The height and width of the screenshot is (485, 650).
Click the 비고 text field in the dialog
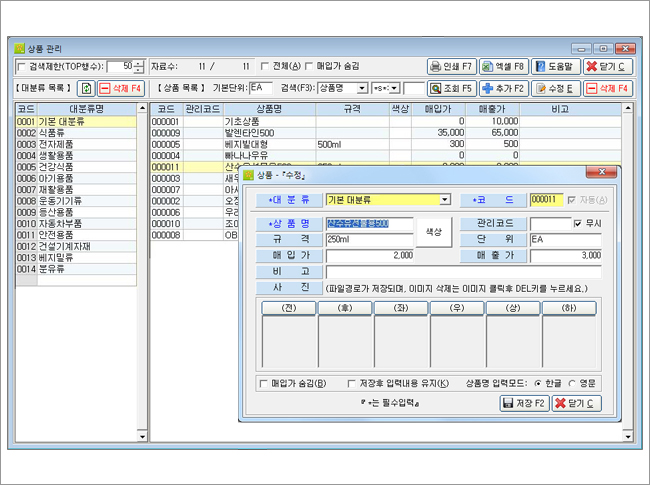pyautogui.click(x=463, y=272)
